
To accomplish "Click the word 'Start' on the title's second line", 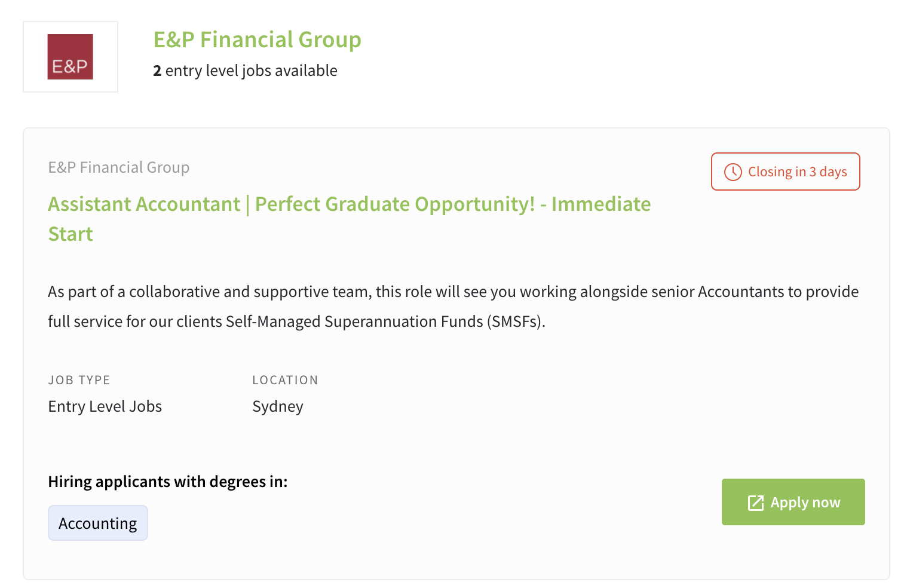I will (x=71, y=234).
